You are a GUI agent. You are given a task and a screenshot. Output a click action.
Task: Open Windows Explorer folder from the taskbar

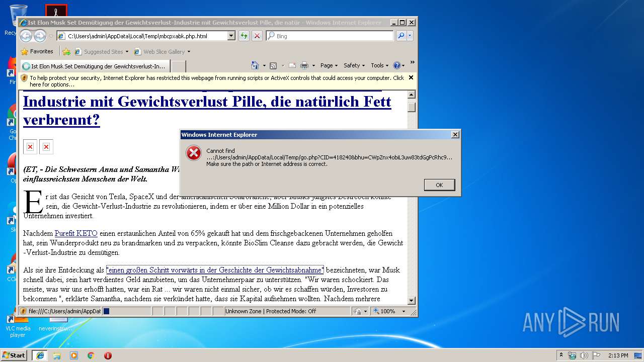(57, 355)
